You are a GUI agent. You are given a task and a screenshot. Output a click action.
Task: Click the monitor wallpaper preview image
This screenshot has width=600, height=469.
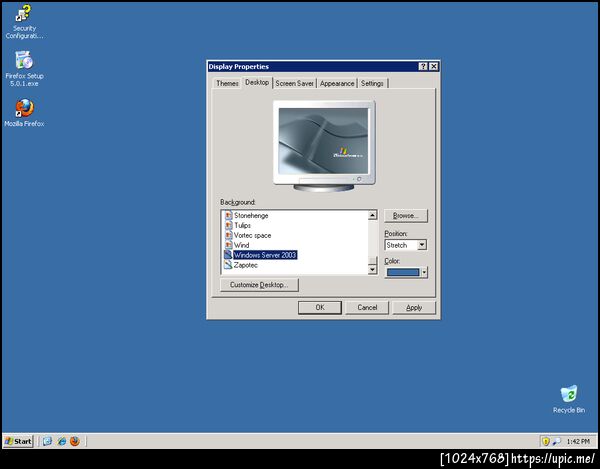[x=323, y=141]
